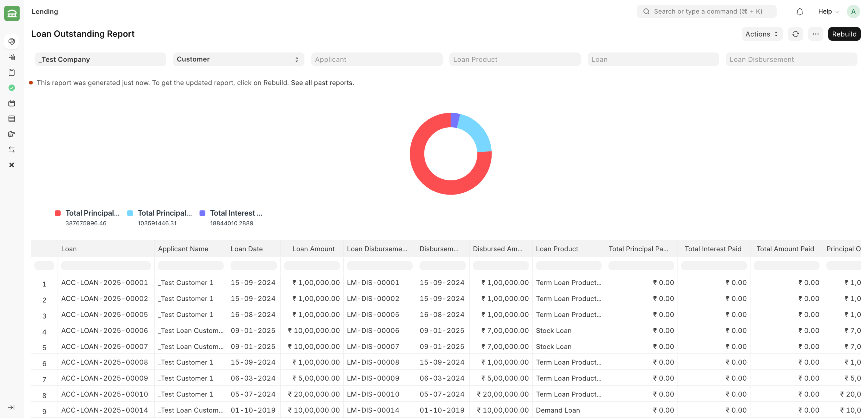Click the Applicant filter field
This screenshot has height=418, width=868.
click(x=377, y=59)
